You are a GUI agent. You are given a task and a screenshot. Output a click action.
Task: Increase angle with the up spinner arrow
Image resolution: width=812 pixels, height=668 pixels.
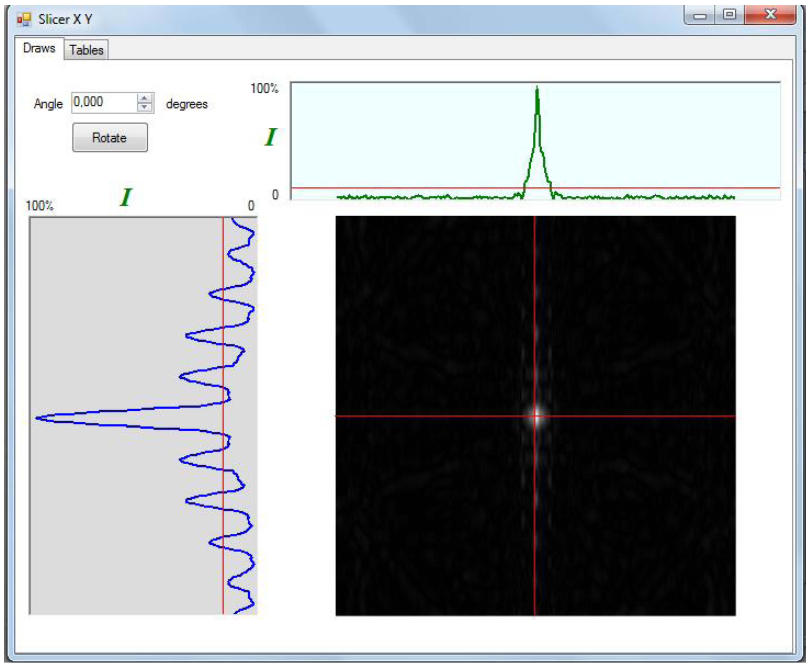(144, 99)
